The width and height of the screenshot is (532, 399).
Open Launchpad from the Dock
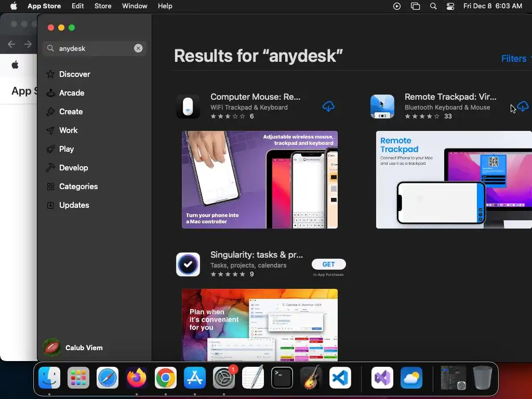[x=78, y=378]
